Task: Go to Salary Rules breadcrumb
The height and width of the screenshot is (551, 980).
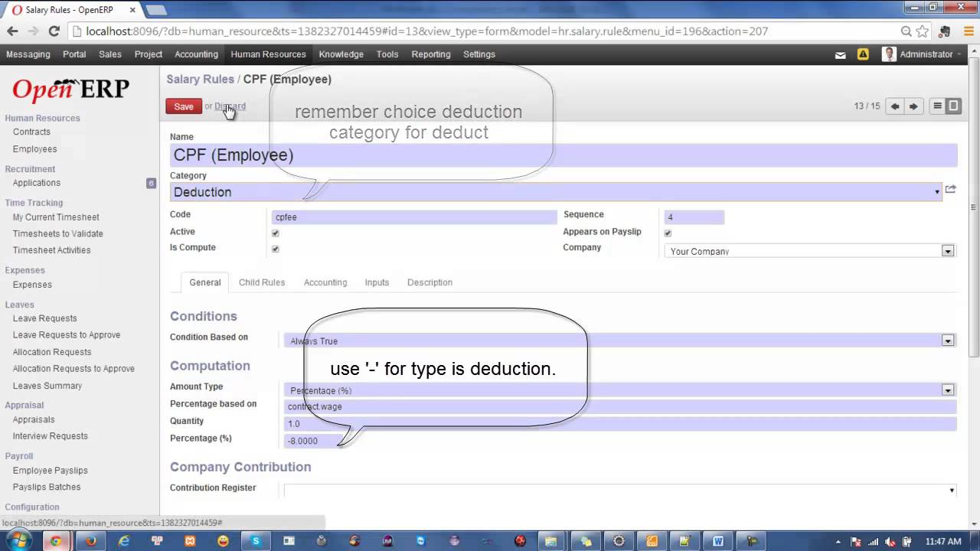Action: [x=200, y=79]
